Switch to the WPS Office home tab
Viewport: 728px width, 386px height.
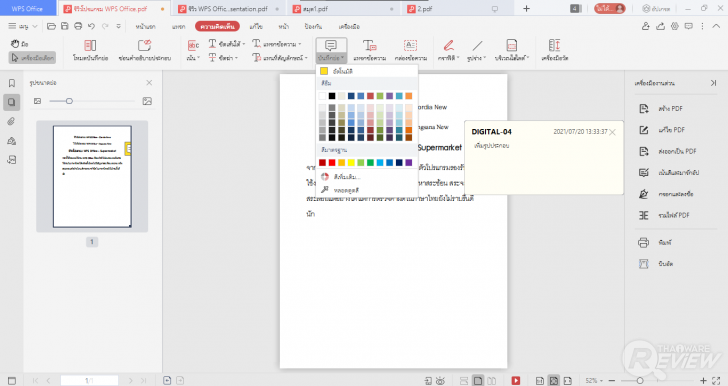(x=27, y=8)
